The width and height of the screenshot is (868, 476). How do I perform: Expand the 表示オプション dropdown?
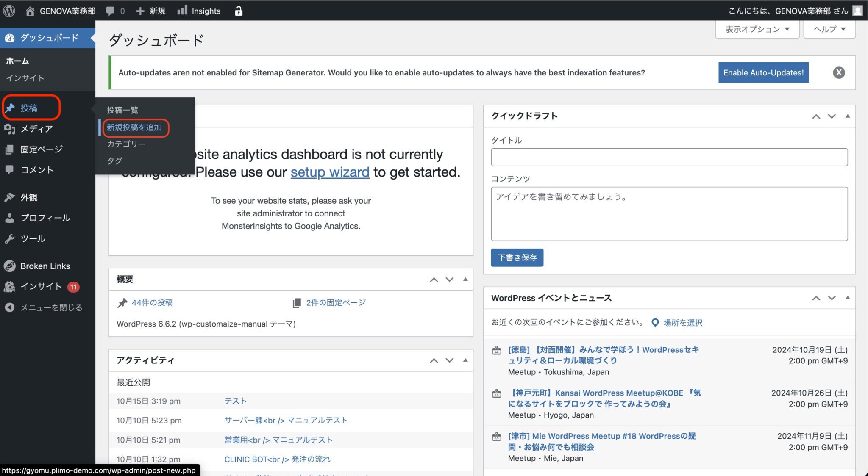757,29
